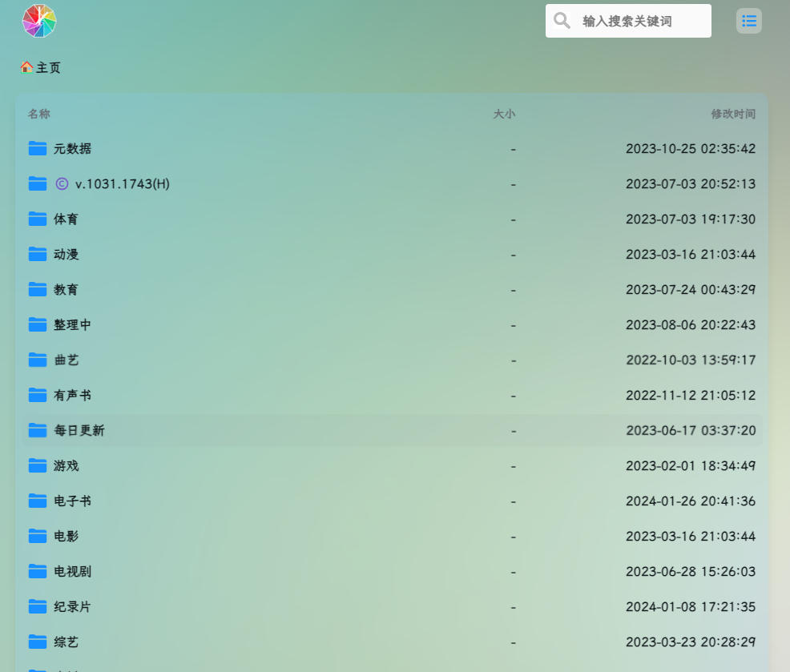Go to the 主页 breadcrumb link
The image size is (790, 672).
[48, 68]
